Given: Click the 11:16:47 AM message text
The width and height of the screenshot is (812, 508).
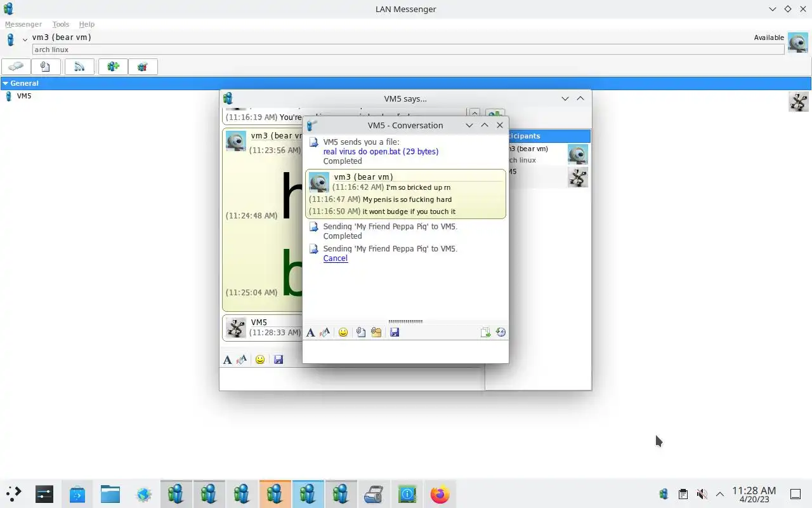Looking at the screenshot, I should click(407, 199).
